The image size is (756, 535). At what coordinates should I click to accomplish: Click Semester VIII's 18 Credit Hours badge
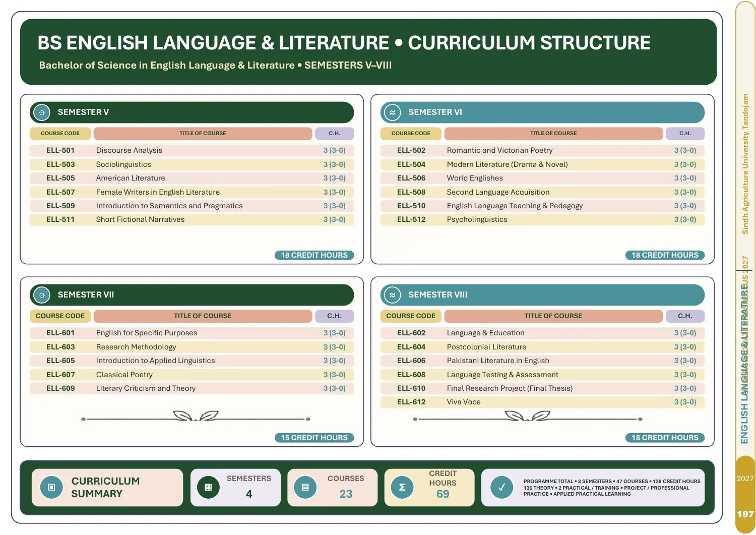(x=665, y=438)
